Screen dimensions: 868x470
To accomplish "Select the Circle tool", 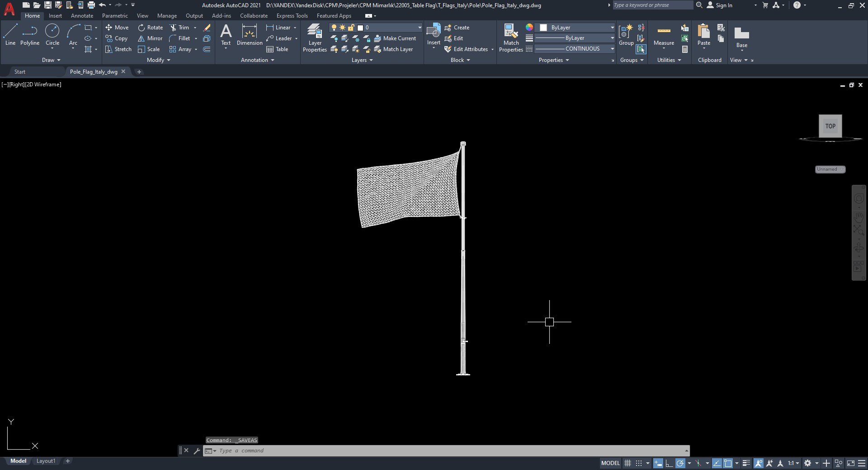I will (52, 35).
